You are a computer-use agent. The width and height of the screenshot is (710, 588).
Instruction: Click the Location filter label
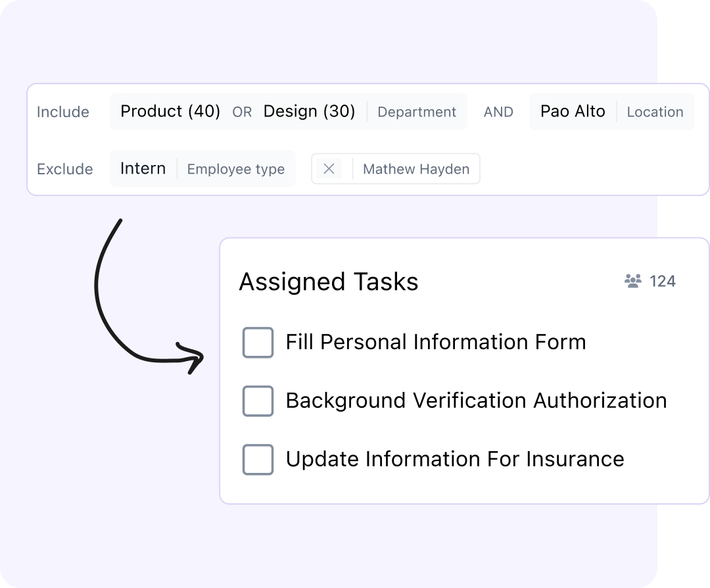[655, 112]
